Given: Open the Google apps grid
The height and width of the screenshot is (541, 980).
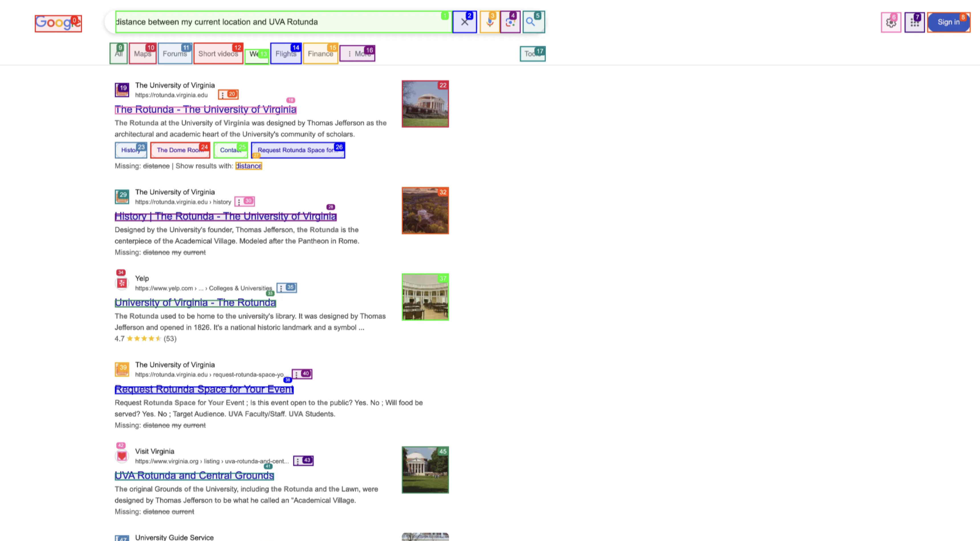Looking at the screenshot, I should [914, 23].
